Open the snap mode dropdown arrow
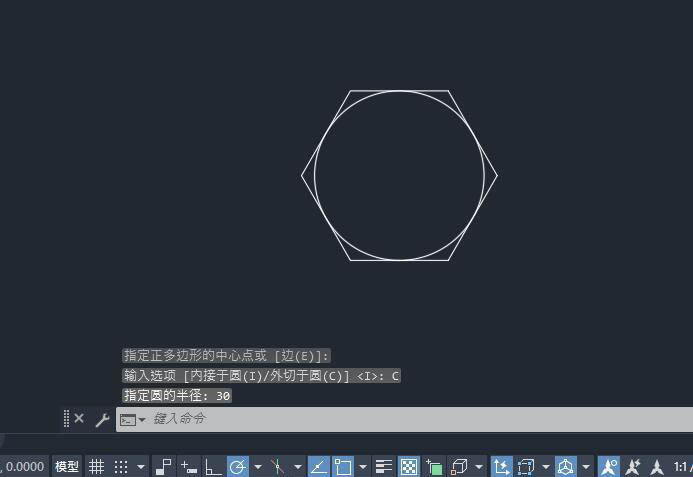 pos(141,467)
